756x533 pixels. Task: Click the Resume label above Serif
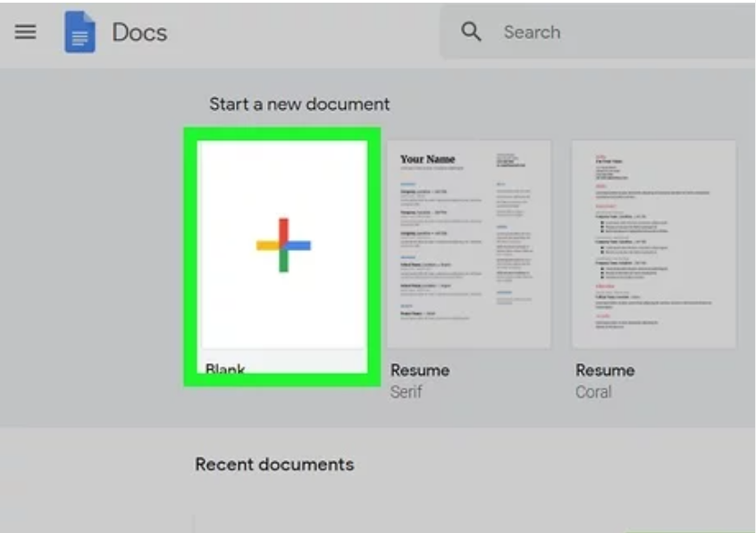click(x=419, y=370)
